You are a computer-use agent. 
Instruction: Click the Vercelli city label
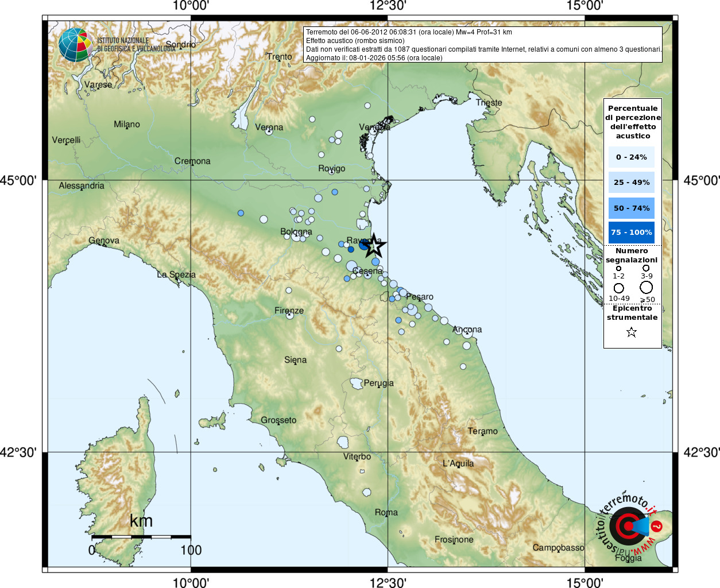pyautogui.click(x=66, y=140)
